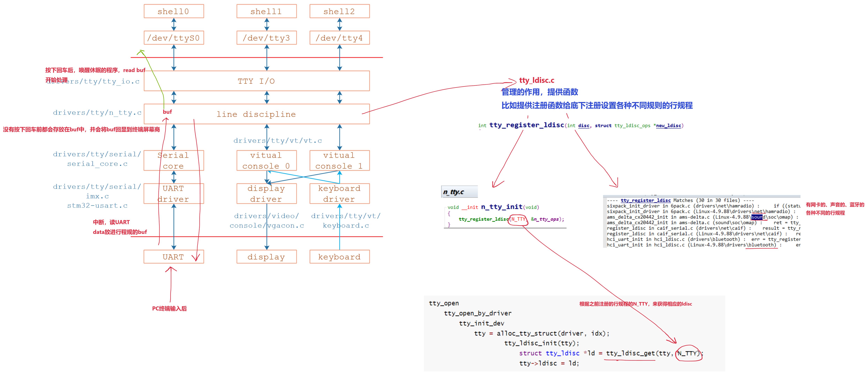This screenshot has width=868, height=372.
Task: Select the /dev/tty3 device box
Action: (x=267, y=38)
